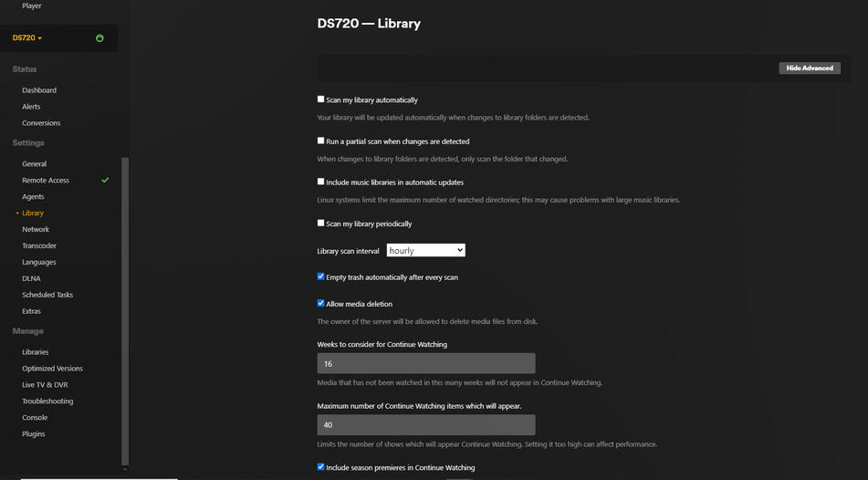Click Player at top of sidebar
Image resolution: width=868 pixels, height=480 pixels.
click(x=32, y=5)
